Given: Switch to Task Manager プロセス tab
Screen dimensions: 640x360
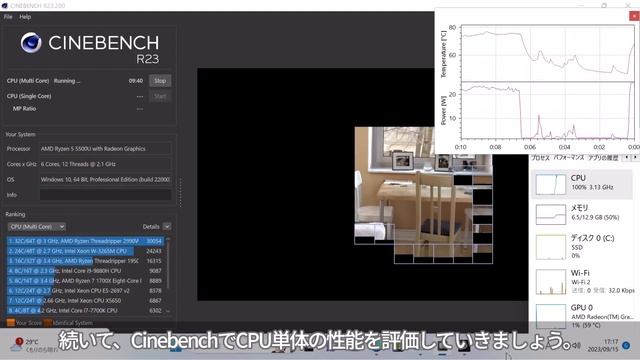Looking at the screenshot, I should pyautogui.click(x=540, y=158).
